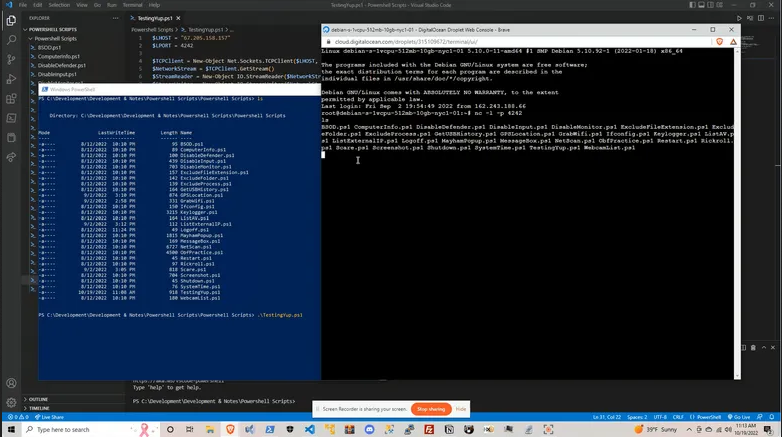Open Discord from the taskbar
Image resolution: width=782 pixels, height=437 pixels.
click(369, 430)
